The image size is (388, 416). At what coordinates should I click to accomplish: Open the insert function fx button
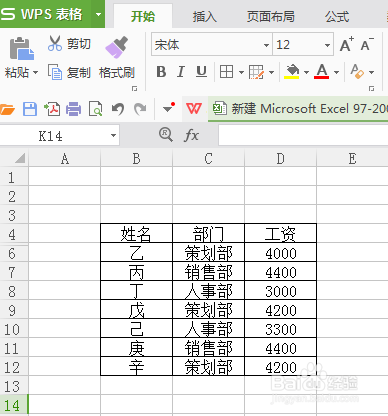[191, 135]
